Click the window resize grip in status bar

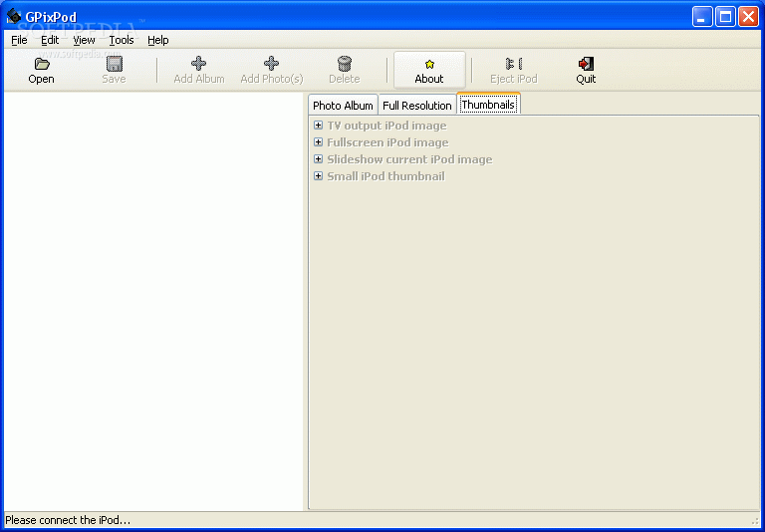click(756, 521)
